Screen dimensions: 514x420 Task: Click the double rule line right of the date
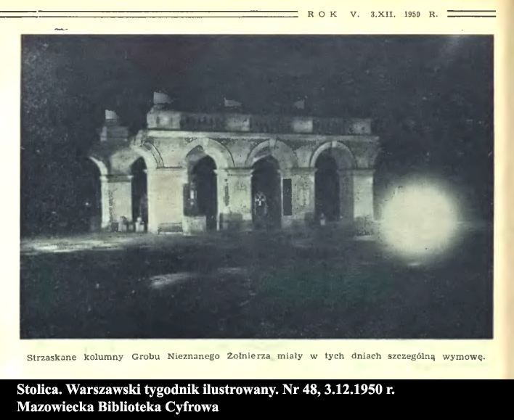pyautogui.click(x=471, y=14)
